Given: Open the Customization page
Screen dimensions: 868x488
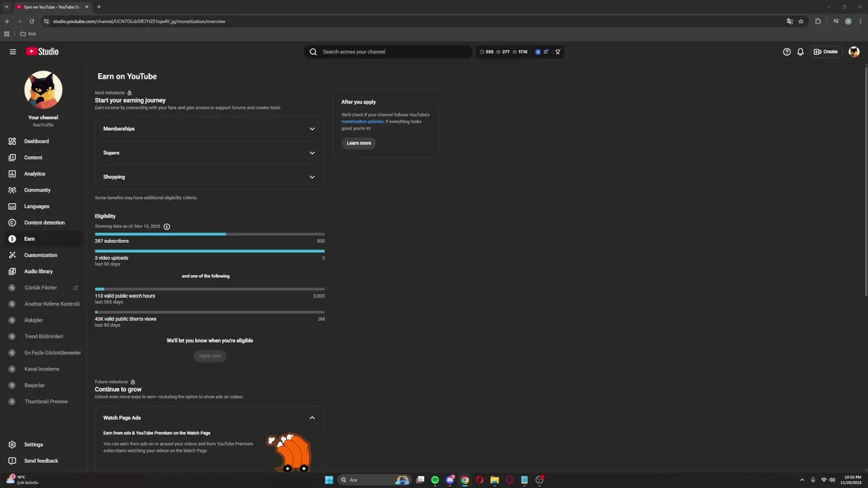Looking at the screenshot, I should (43, 255).
